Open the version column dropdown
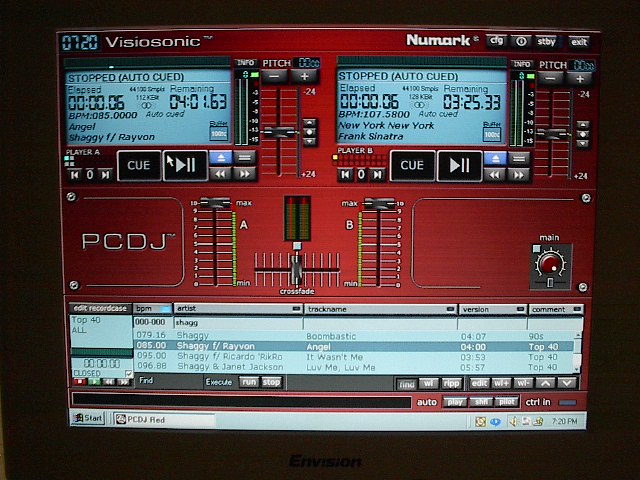640x480 pixels. click(x=520, y=309)
